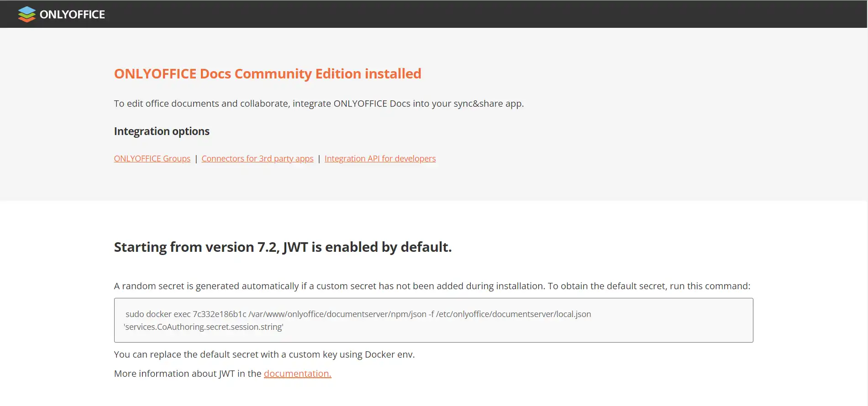The width and height of the screenshot is (868, 406).
Task: Click inside the docker command box
Action: (433, 320)
